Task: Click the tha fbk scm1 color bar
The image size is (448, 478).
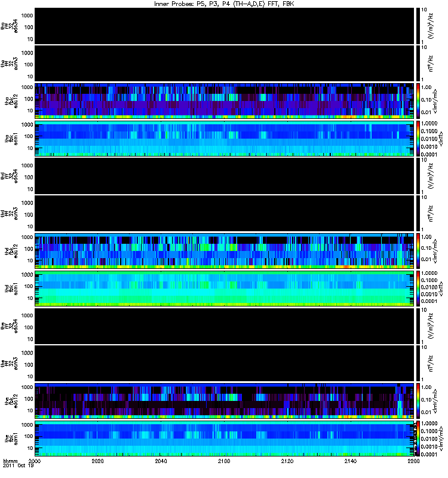Action: pyautogui.click(x=418, y=139)
